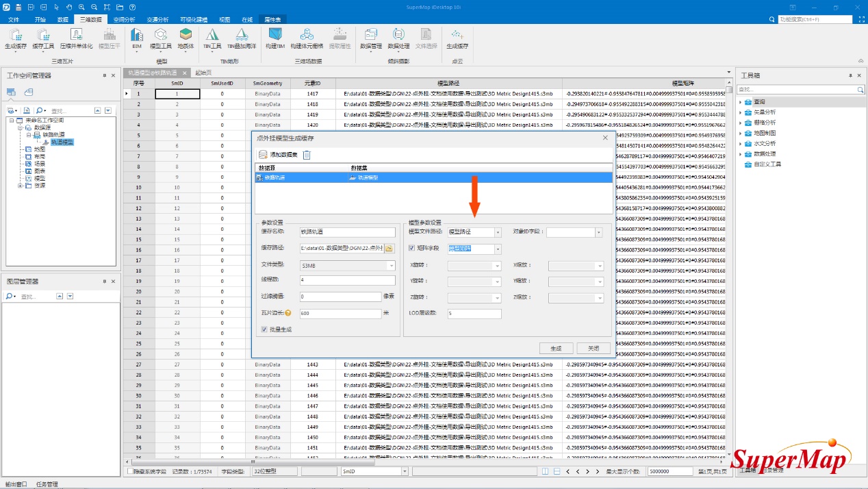Open the 模型文件路径 dropdown
868x489 pixels.
pyautogui.click(x=498, y=233)
